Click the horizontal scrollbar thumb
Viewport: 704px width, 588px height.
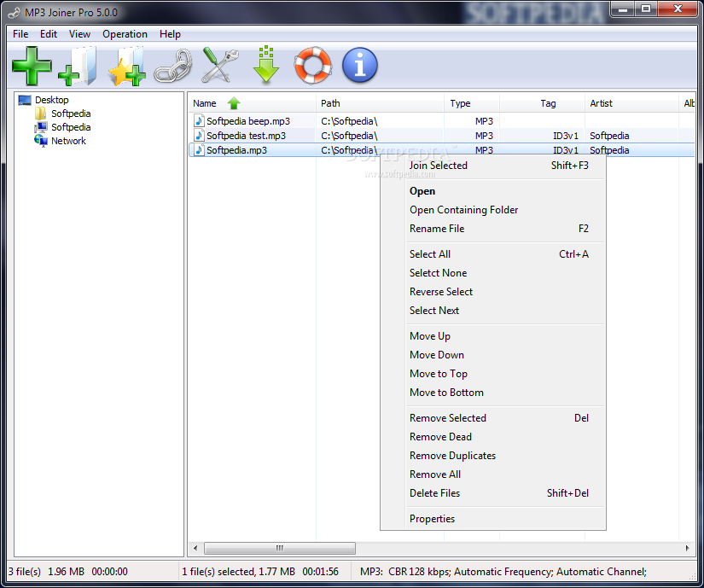tap(280, 548)
